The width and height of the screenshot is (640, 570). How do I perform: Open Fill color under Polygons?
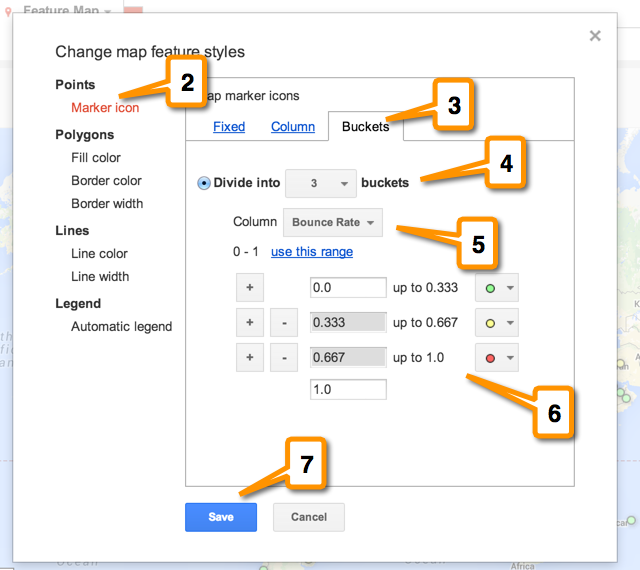coord(96,158)
